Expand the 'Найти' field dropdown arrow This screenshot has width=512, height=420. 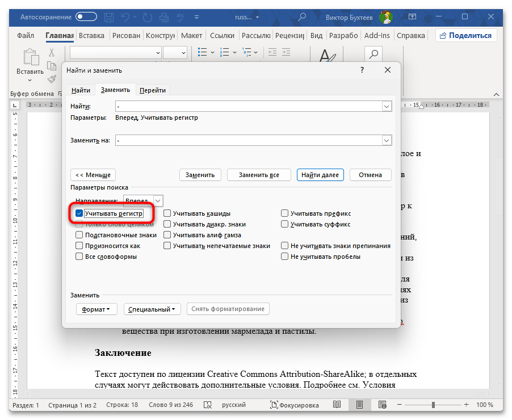[x=387, y=106]
